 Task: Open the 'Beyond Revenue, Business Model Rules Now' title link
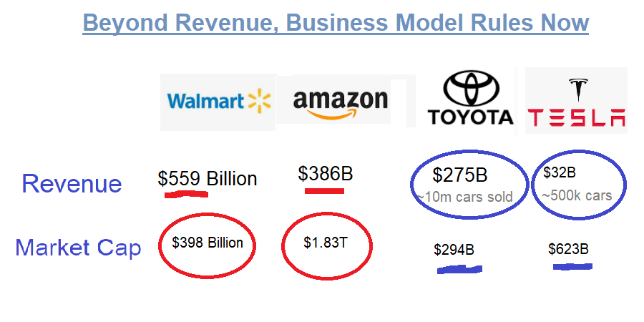336,22
